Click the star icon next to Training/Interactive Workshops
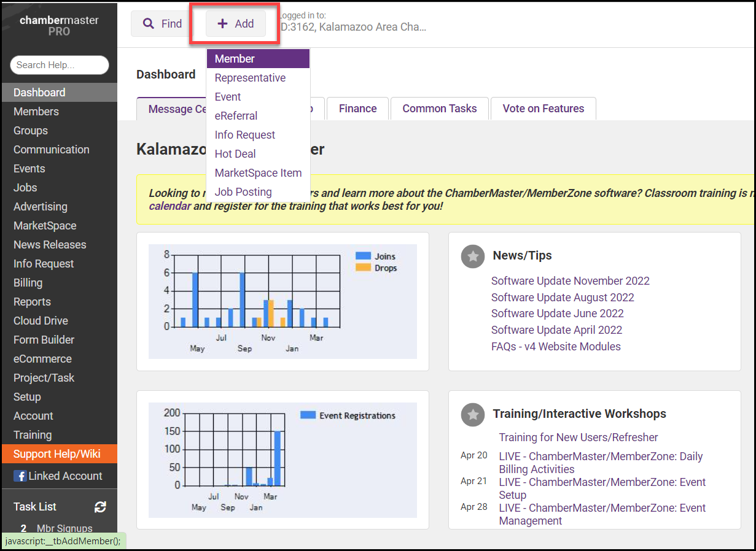Viewport: 756px width, 551px height. [x=473, y=415]
